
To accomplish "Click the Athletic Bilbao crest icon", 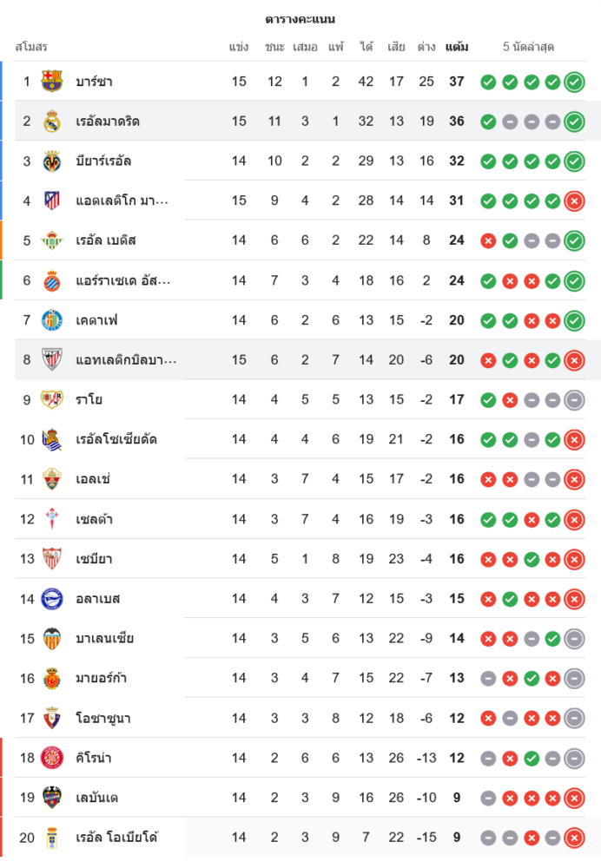I will tap(52, 360).
